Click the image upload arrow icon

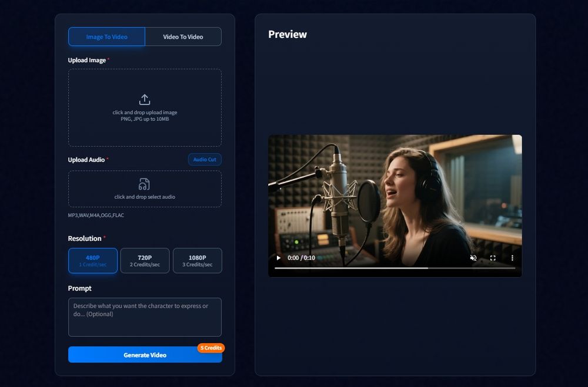pos(145,99)
